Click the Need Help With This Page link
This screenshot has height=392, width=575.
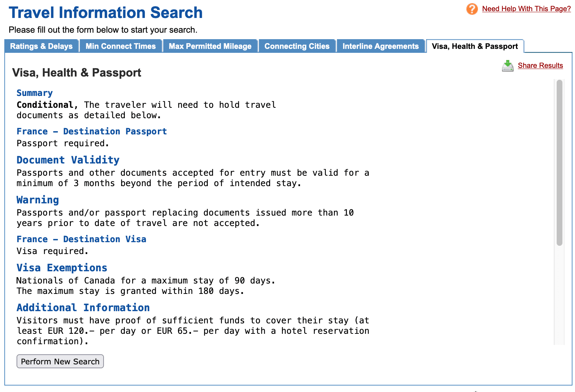coord(526,9)
